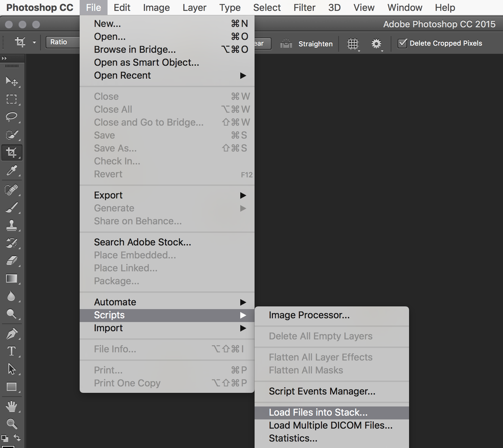This screenshot has height=448, width=503.
Task: Expand the Open Recent submenu
Action: pos(123,75)
